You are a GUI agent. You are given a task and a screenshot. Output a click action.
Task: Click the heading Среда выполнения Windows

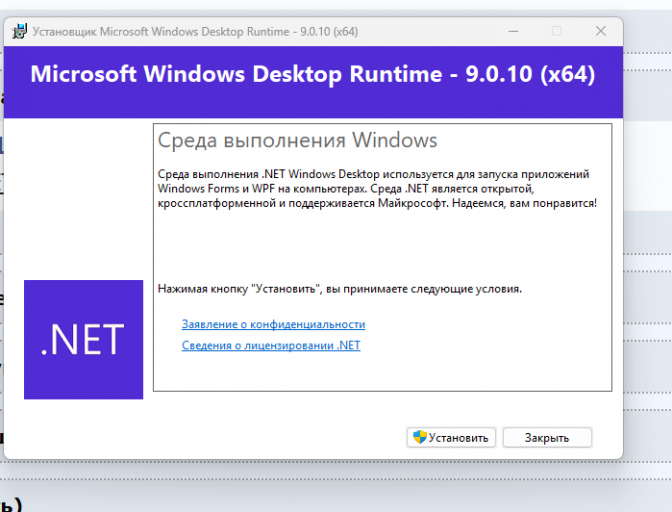297,140
